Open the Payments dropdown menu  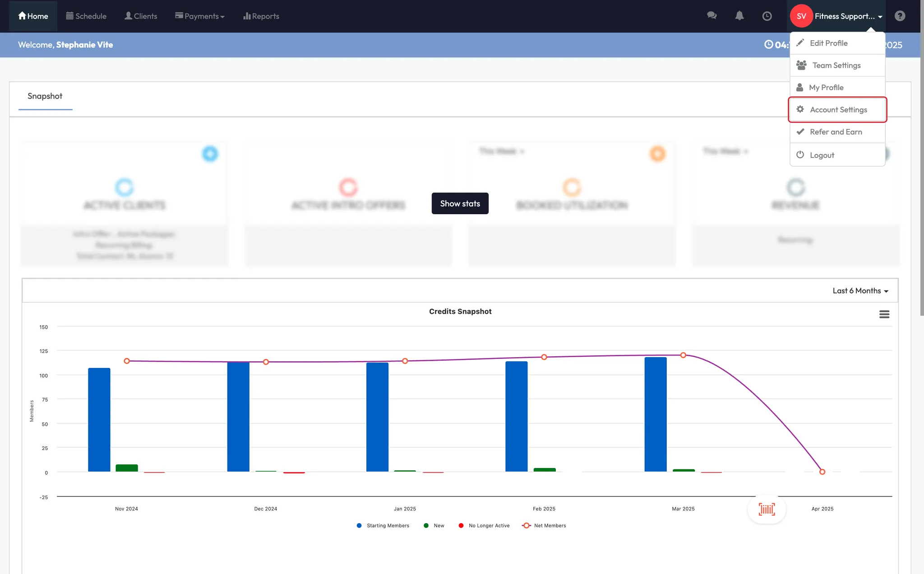point(200,16)
